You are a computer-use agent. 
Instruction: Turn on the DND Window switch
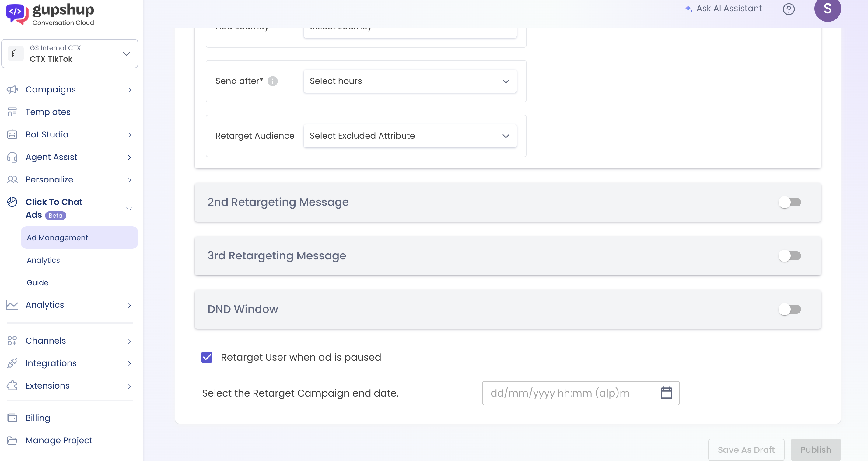[x=789, y=309]
